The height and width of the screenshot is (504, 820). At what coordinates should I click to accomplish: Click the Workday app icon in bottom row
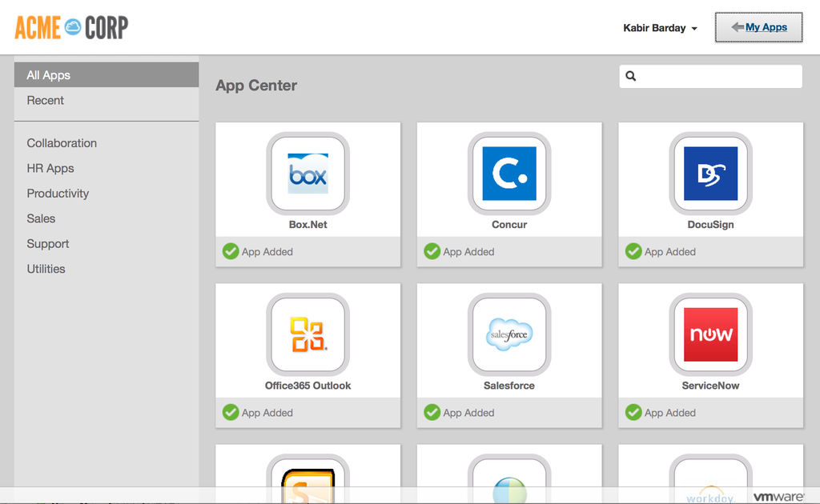[x=710, y=478]
